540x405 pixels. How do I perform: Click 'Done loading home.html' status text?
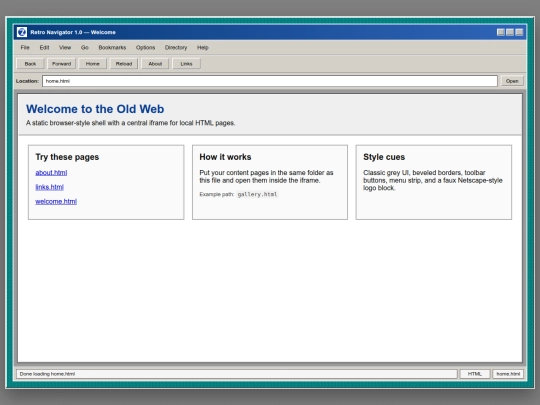47,374
